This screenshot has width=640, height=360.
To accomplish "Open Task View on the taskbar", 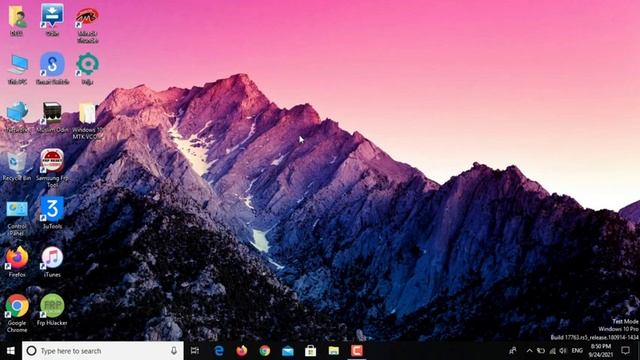I will point(195,351).
